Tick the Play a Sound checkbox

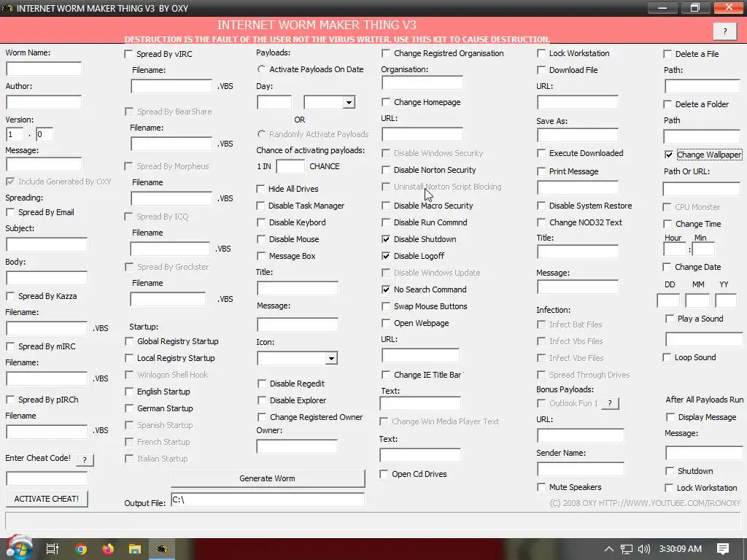click(x=670, y=319)
